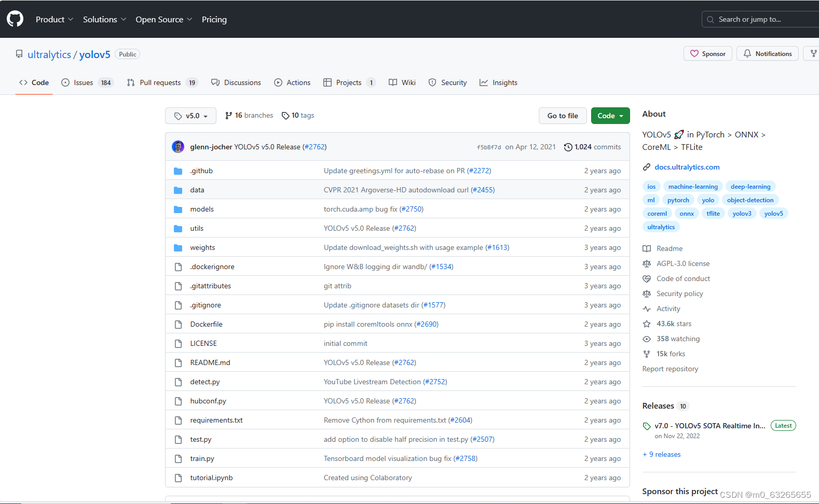Select the object-detection topic tag
819x504 pixels.
pyautogui.click(x=750, y=200)
